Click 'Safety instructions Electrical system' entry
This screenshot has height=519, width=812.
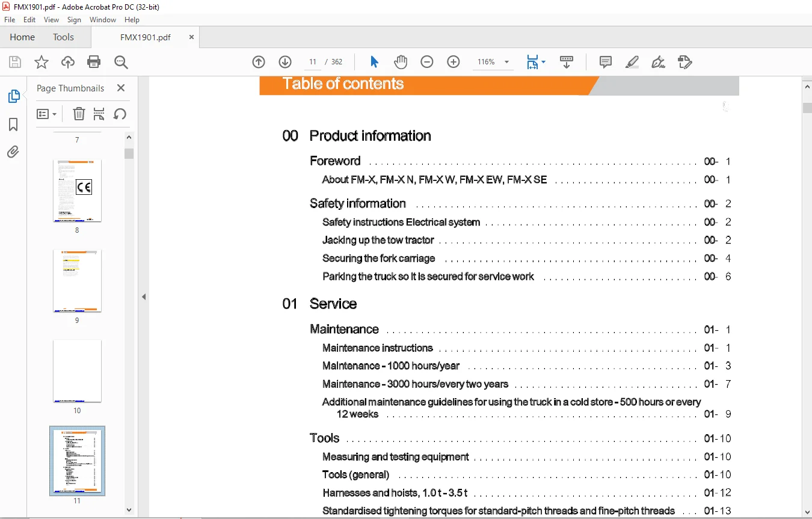(401, 222)
